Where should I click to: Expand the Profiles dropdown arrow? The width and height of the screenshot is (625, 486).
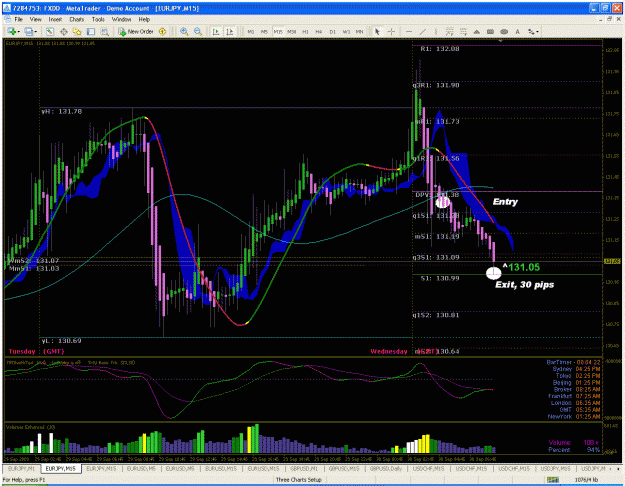[36, 31]
